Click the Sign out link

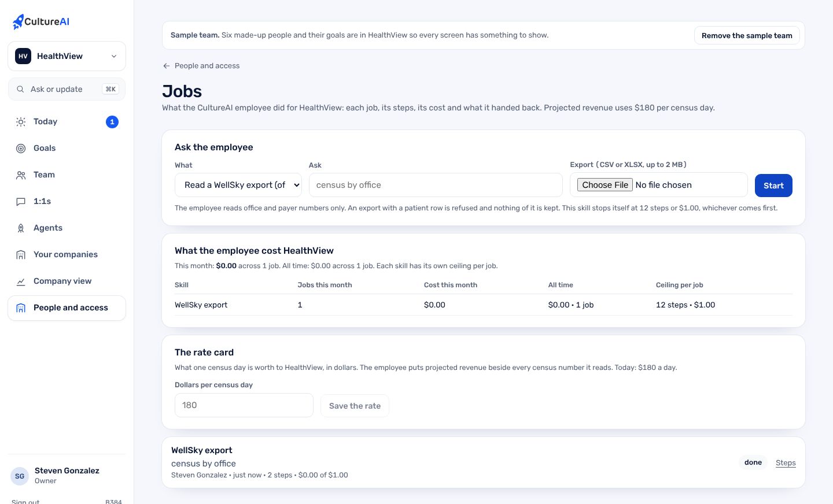point(25,501)
